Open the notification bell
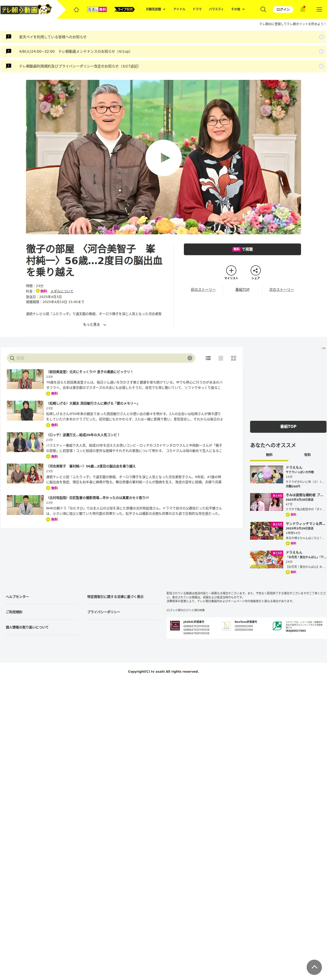This screenshot has width=327, height=980. tap(303, 9)
